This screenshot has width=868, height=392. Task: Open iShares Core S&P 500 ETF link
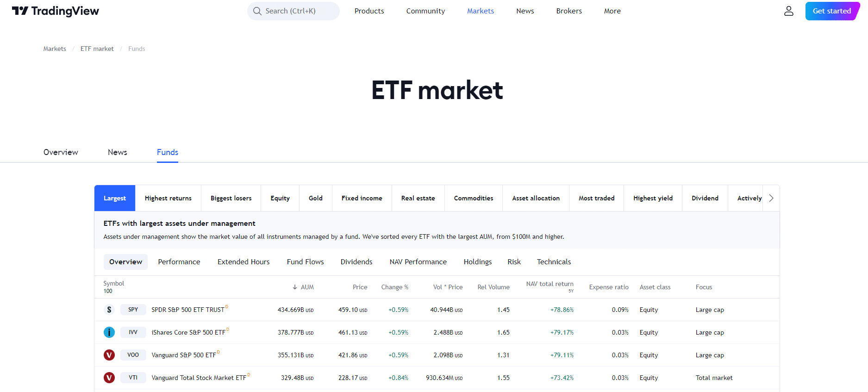188,332
